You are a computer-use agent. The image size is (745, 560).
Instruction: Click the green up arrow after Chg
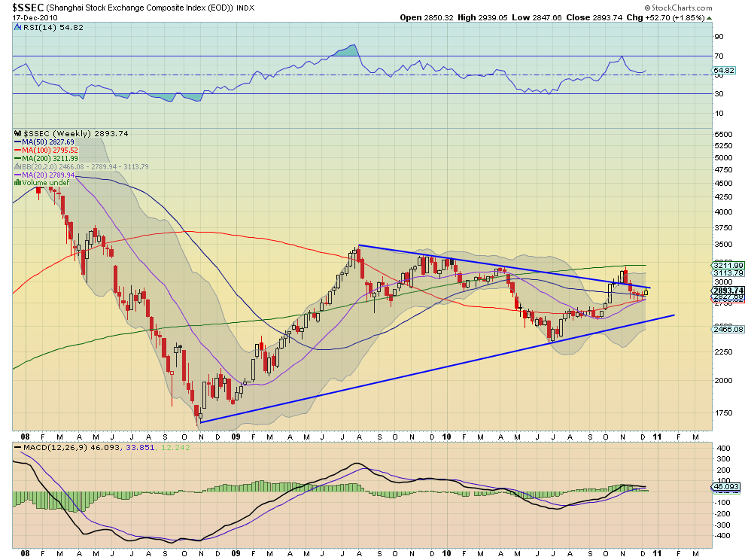coord(710,18)
